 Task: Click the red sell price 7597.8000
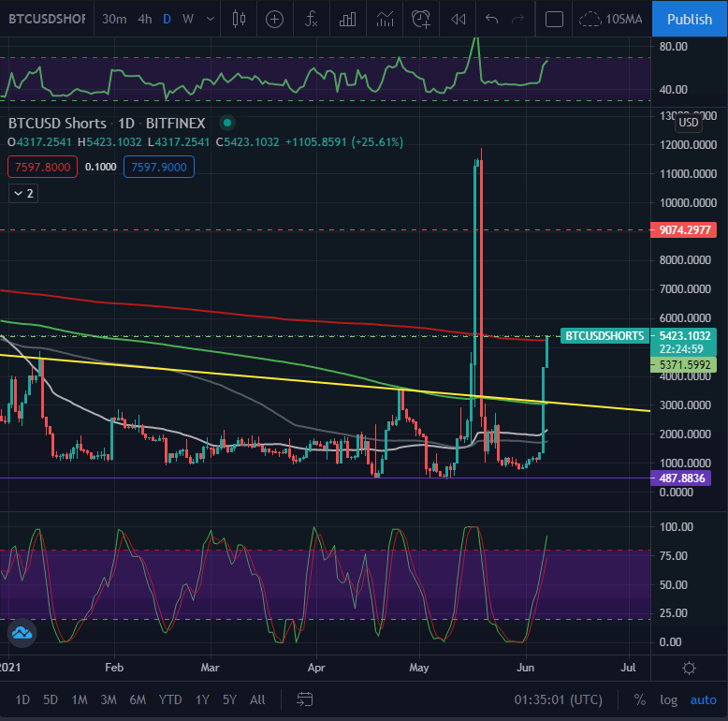[43, 167]
